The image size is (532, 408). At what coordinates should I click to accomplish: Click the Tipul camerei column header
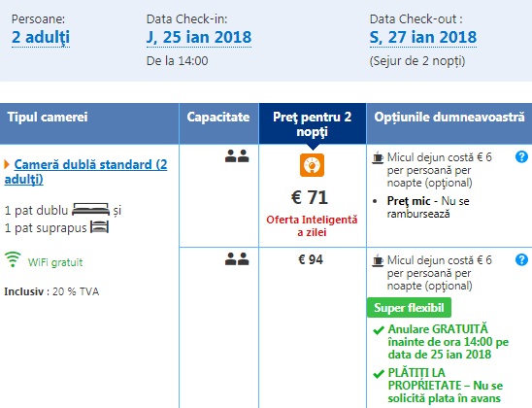[89, 124]
